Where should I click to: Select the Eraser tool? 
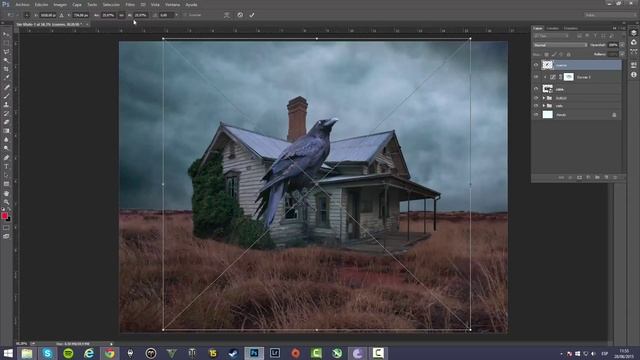(x=6, y=122)
